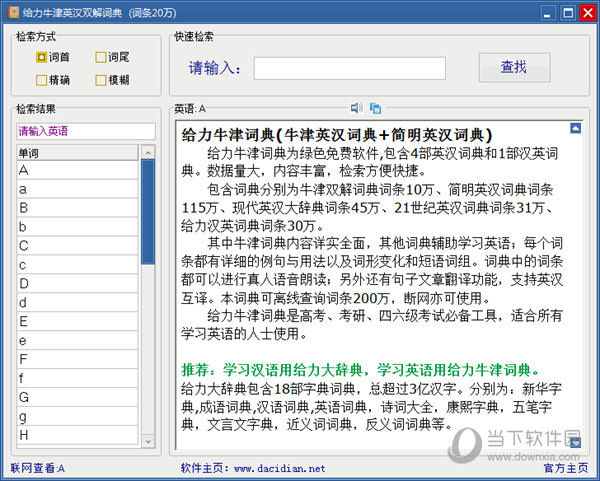Select lowercase a in word list
The image size is (600, 481).
77,189
